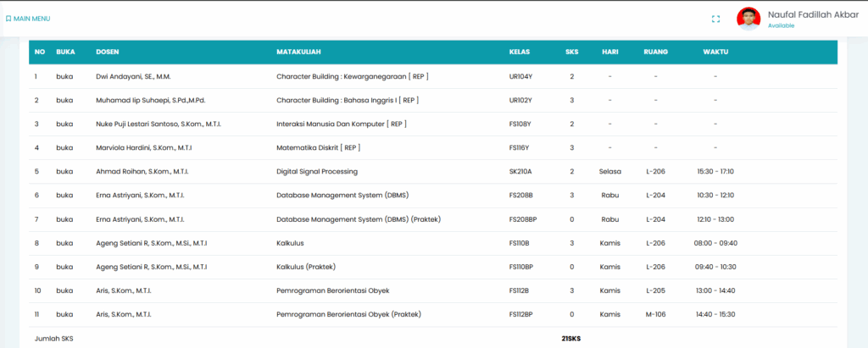Click the BUKA column header
The width and height of the screenshot is (868, 348).
point(65,52)
